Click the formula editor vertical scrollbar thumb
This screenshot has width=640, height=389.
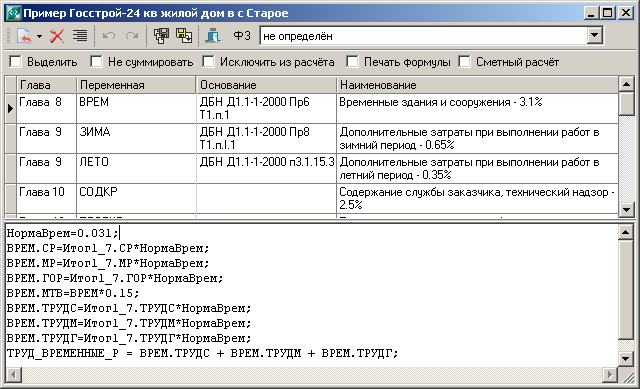click(626, 290)
